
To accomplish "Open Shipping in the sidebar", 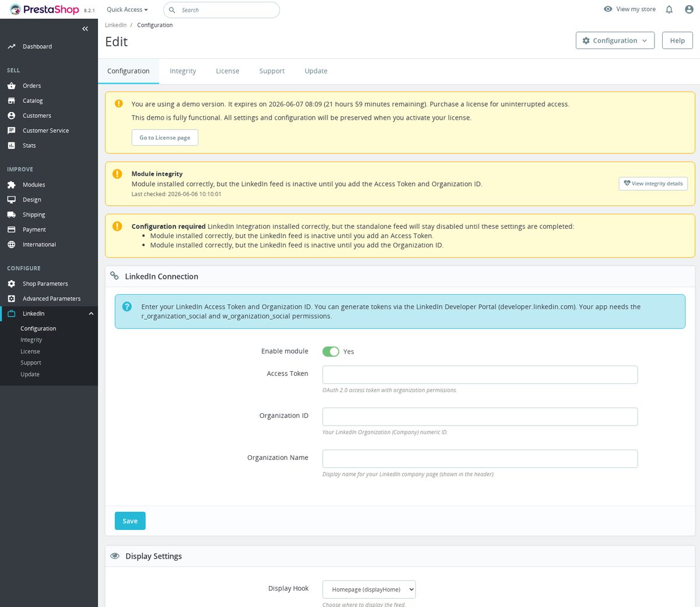I will (x=34, y=215).
